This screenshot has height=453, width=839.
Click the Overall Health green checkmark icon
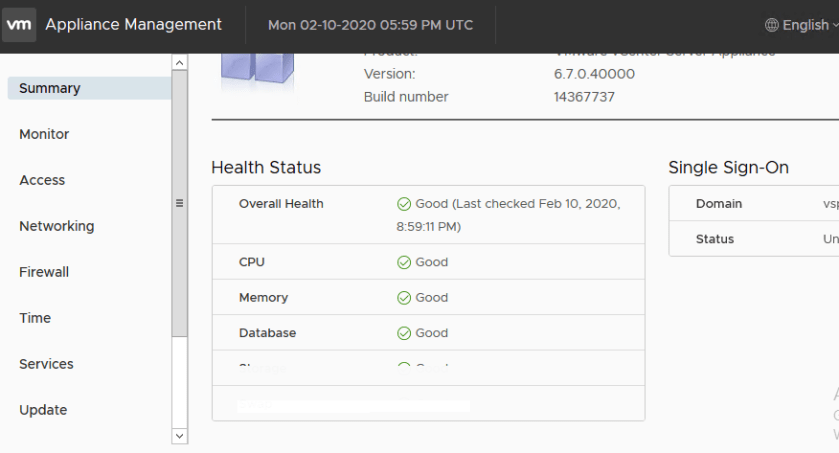pos(404,204)
